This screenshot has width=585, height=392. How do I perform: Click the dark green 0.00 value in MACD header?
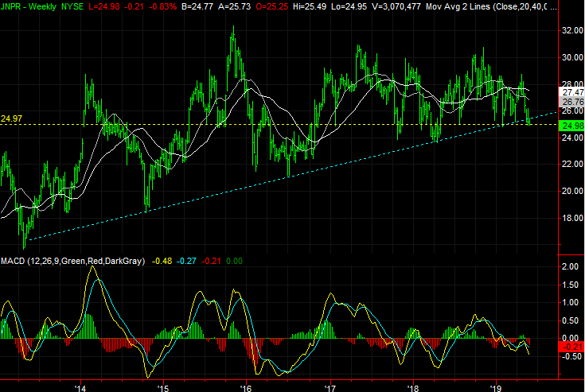(x=234, y=261)
